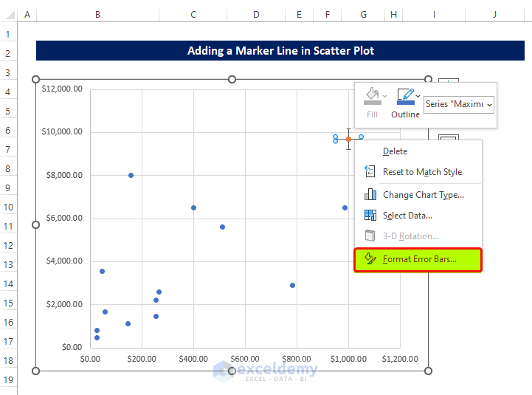
Task: Click the title cell "Adding a Marker Line"
Action: click(x=280, y=51)
